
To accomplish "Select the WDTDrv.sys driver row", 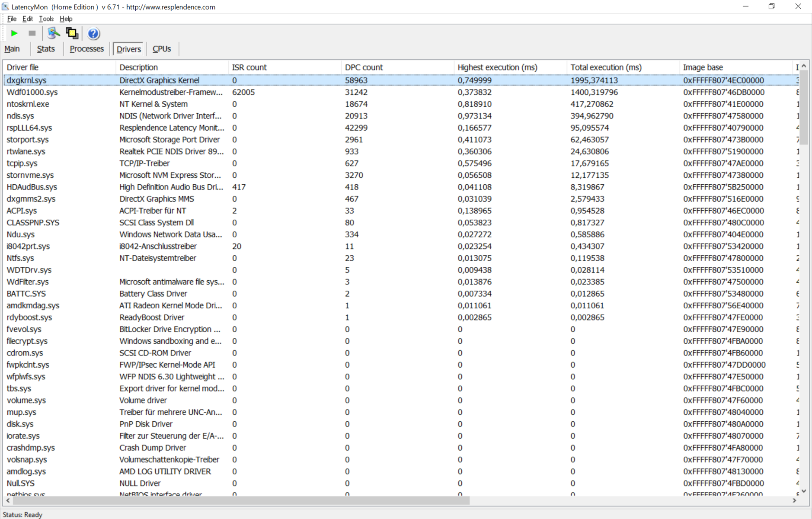I will (x=401, y=270).
